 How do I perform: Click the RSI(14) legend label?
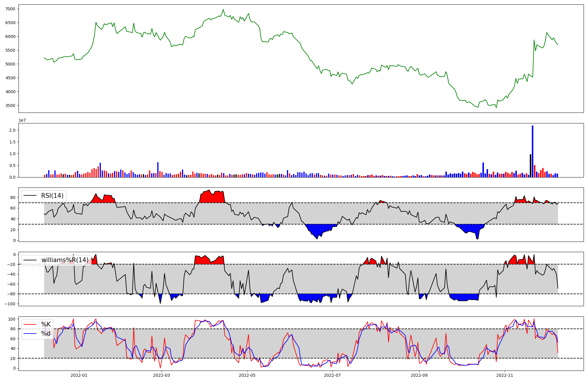click(52, 196)
